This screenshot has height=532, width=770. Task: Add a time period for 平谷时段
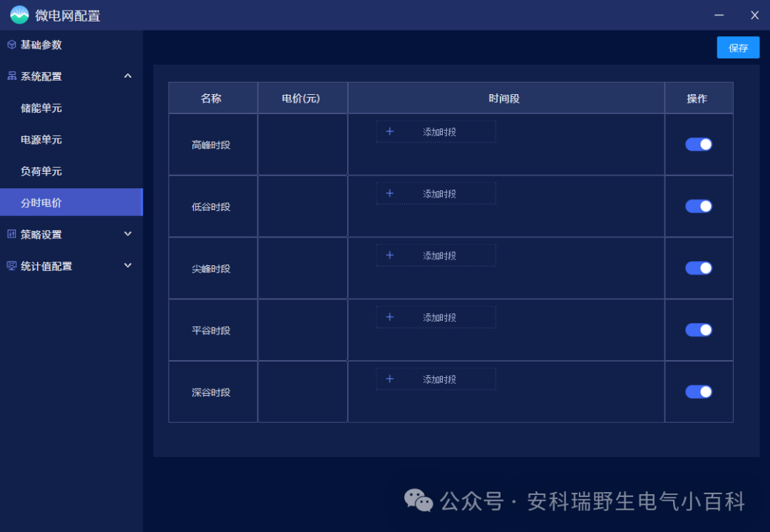(436, 317)
